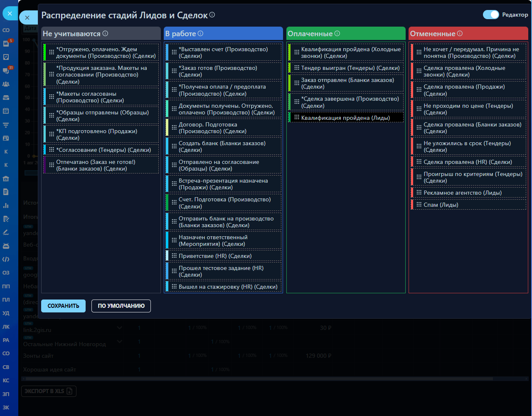
Task: Open sidebar chat icon with 31 badge
Action: (6, 71)
